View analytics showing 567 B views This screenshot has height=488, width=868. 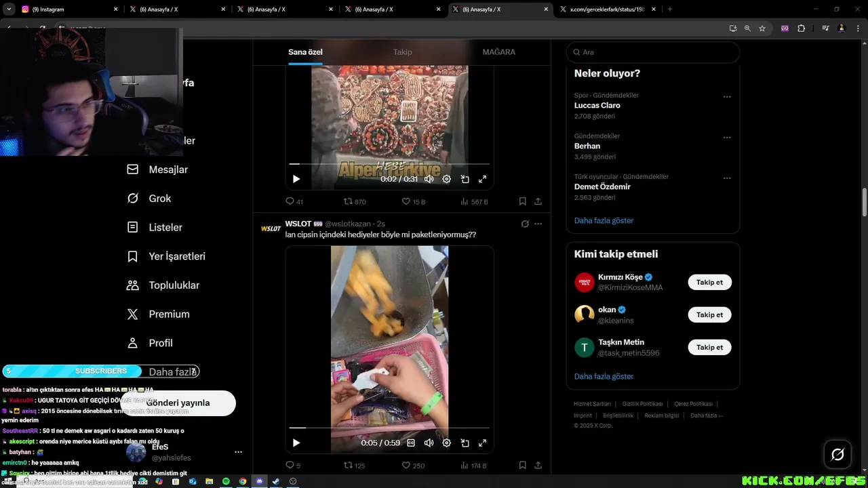click(x=474, y=201)
